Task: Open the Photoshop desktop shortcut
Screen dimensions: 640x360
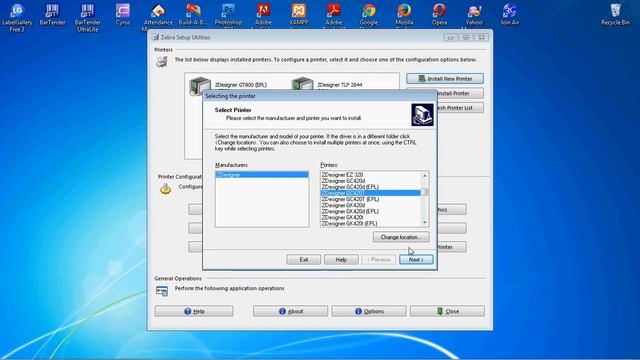Action: click(228, 15)
